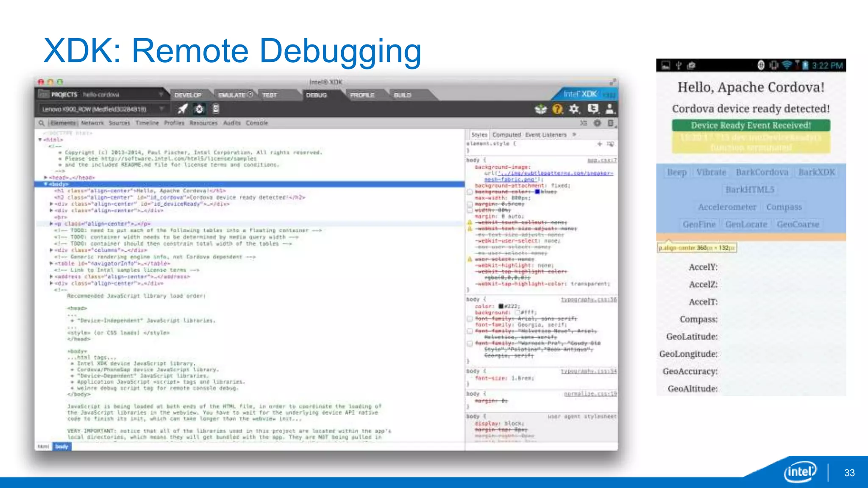Viewport: 868px width, 488px height.
Task: Switch to the DEVELOP tab
Action: click(x=188, y=95)
